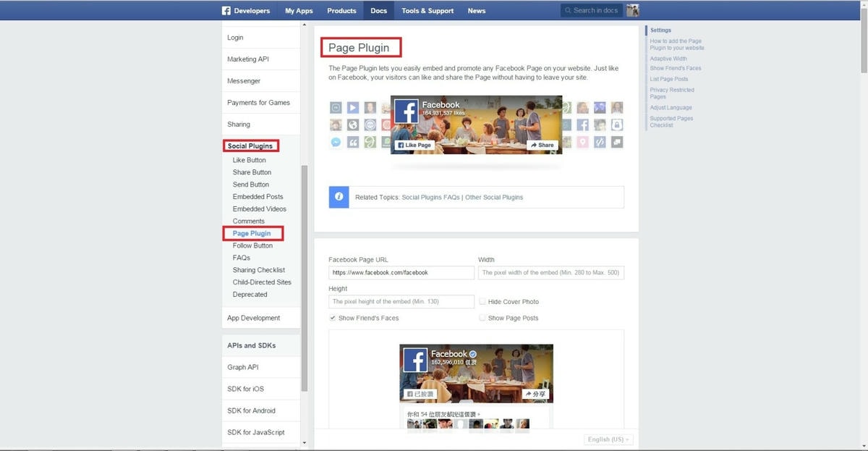
Task: Click the Facebook Developers logo
Action: 246,11
